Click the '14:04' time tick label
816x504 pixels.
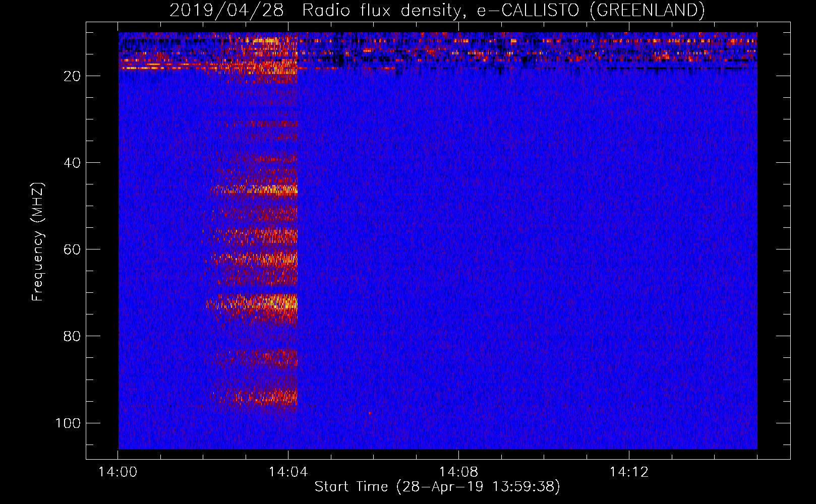pos(288,472)
